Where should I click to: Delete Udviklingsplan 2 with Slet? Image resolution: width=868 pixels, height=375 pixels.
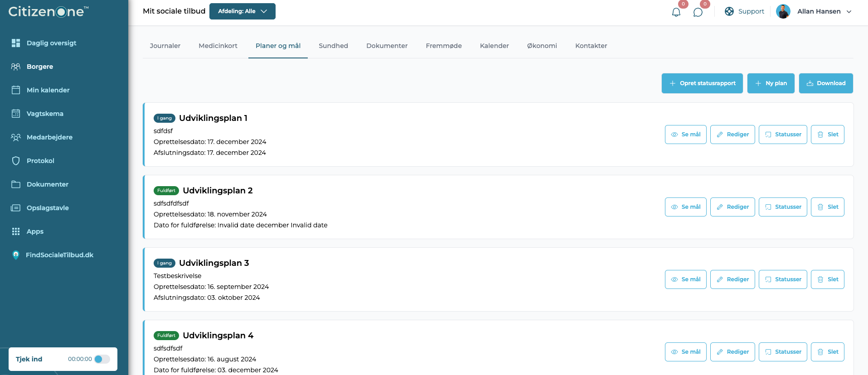827,207
